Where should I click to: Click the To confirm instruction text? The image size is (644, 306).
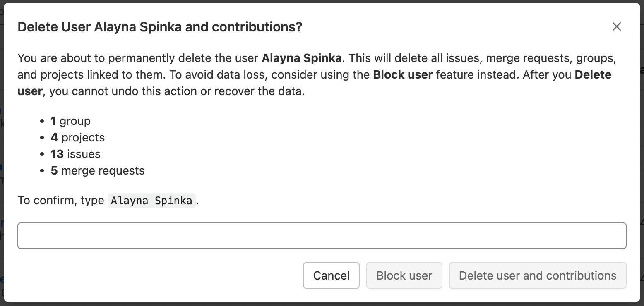[x=60, y=201]
